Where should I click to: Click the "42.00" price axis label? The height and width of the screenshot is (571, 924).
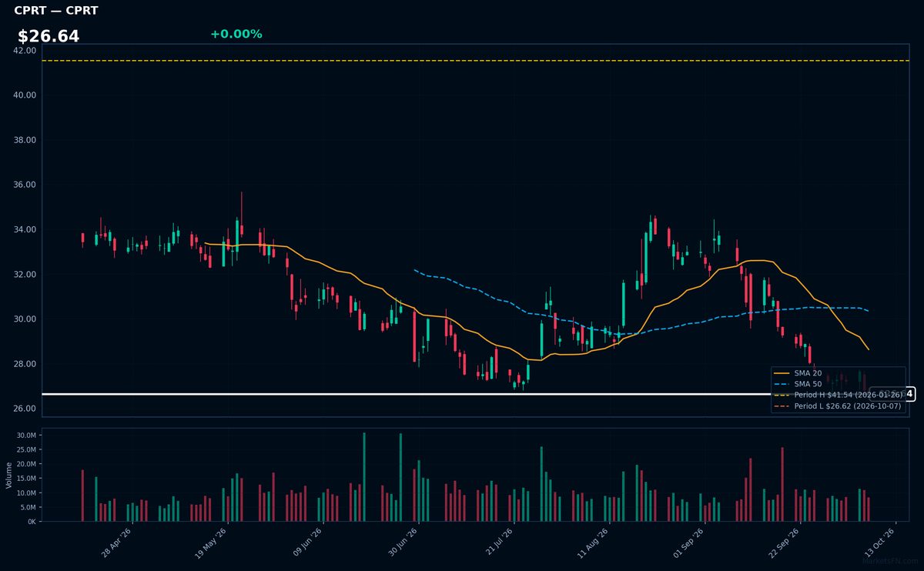click(25, 50)
